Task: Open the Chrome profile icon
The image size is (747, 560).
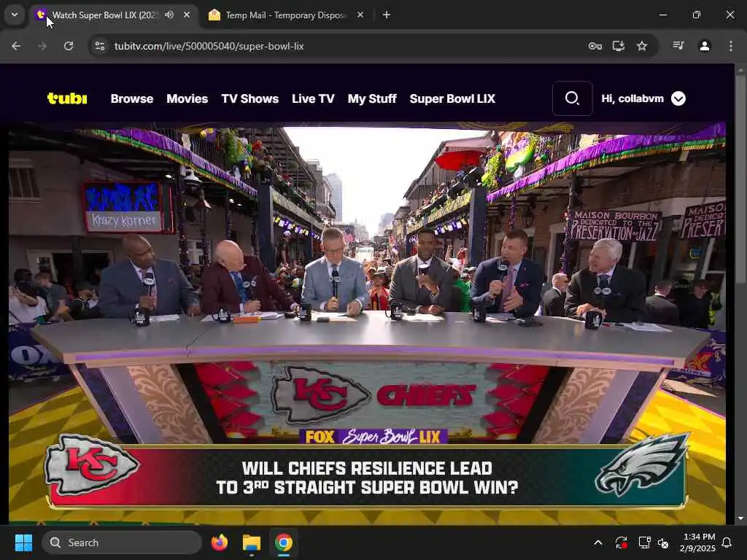Action: pos(705,46)
